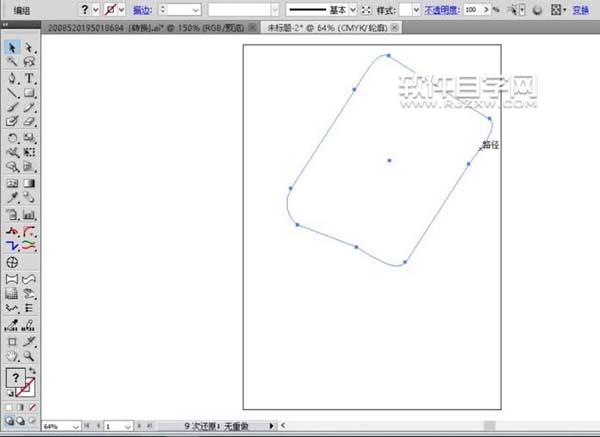
Task: Open the zoom level dropdown at bottom
Action: point(75,426)
